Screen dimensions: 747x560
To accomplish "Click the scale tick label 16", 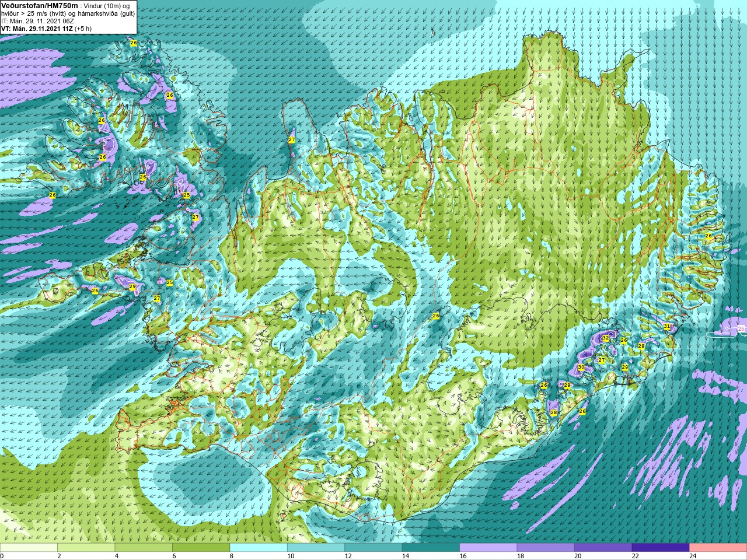I will tap(463, 556).
